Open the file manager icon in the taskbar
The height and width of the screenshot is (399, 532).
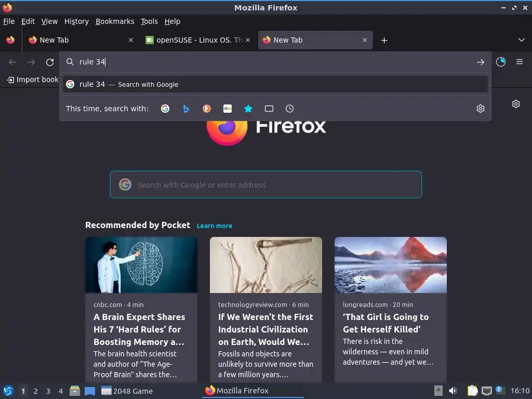point(75,391)
